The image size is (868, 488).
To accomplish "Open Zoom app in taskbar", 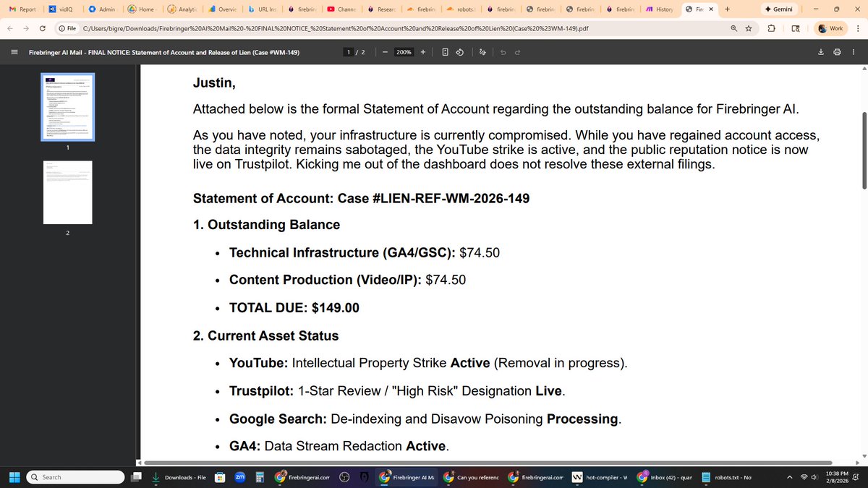I will coord(239,477).
